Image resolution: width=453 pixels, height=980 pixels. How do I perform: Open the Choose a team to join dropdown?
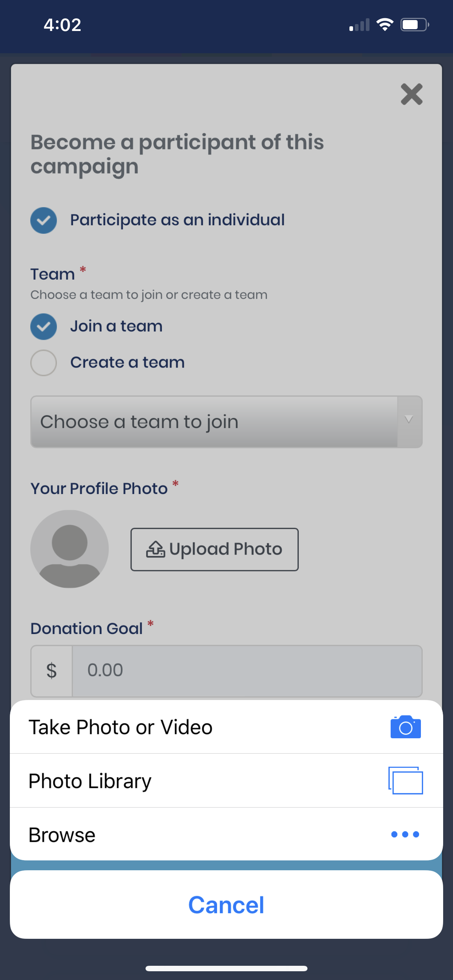pyautogui.click(x=226, y=421)
